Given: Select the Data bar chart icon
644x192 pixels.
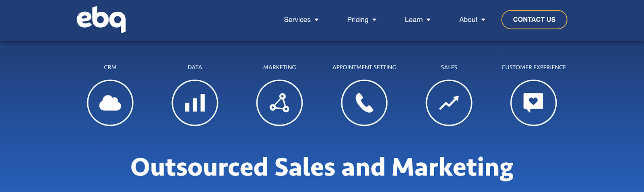Looking at the screenshot, I should pyautogui.click(x=195, y=103).
